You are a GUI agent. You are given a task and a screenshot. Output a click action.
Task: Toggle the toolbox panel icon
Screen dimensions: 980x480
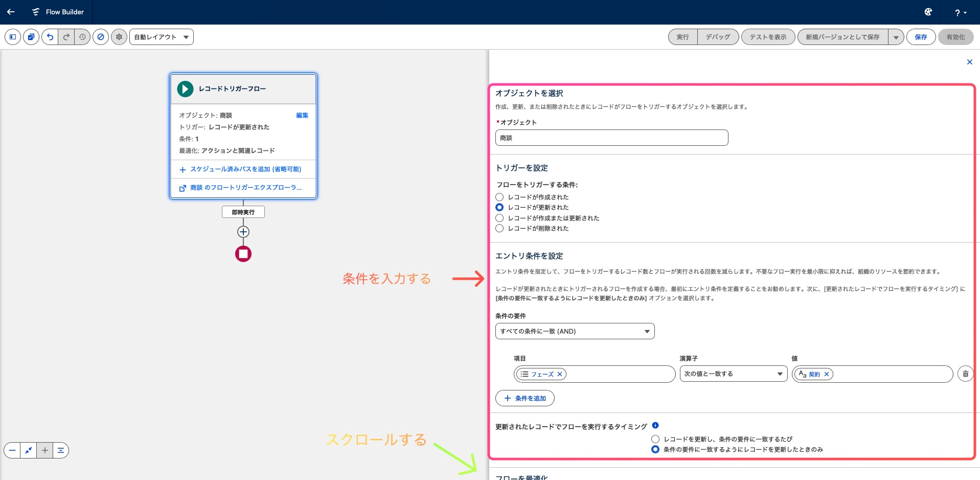(13, 37)
